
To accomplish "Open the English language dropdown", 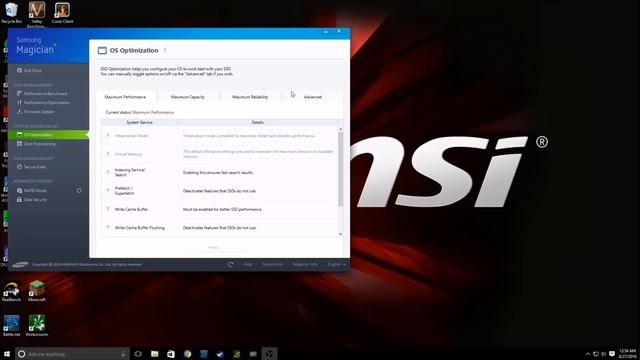I will tap(337, 264).
